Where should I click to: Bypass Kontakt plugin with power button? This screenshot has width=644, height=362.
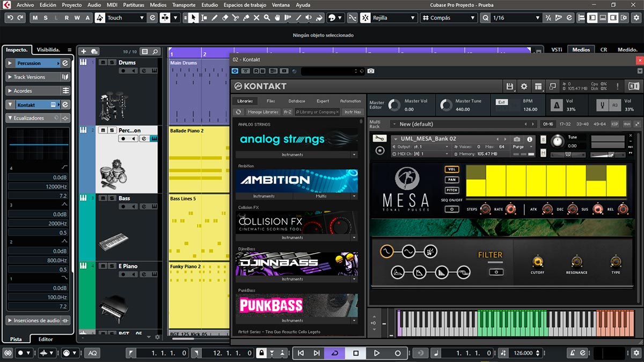[x=235, y=71]
